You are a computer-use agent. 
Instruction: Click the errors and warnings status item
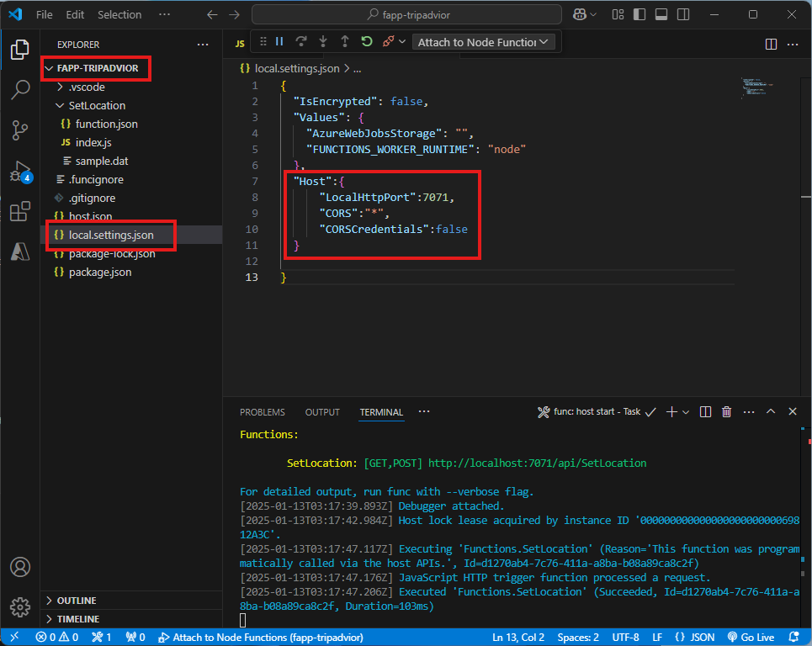coord(57,638)
